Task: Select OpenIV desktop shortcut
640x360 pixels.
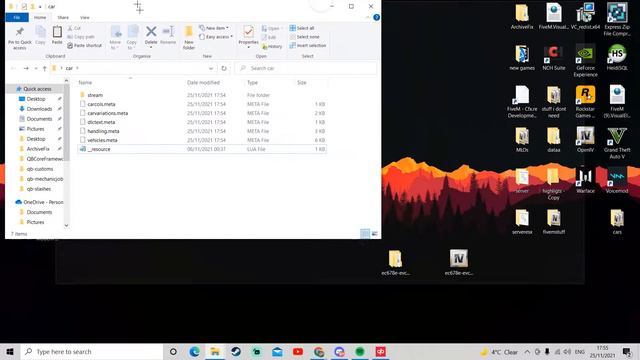Action: (x=585, y=140)
